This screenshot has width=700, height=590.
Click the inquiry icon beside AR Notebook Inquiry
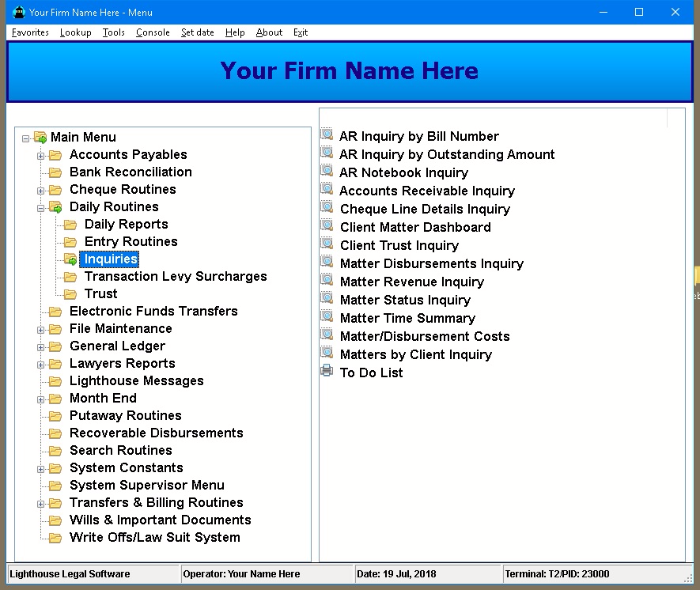pyautogui.click(x=327, y=172)
